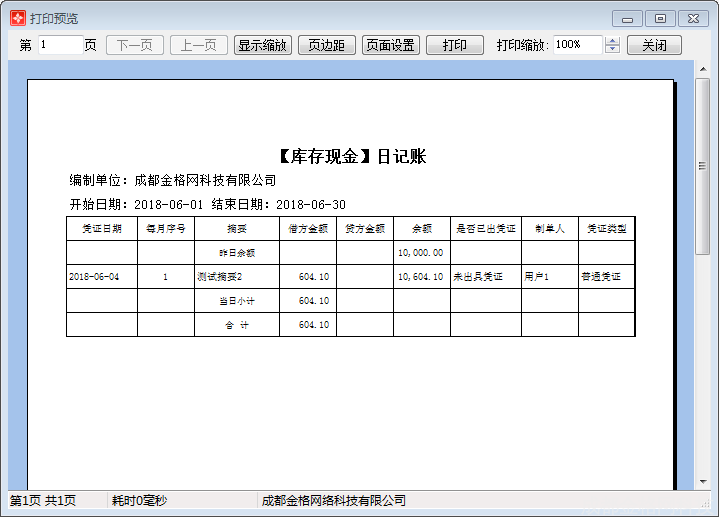This screenshot has height=517, width=719.
Task: Go to next page with 下一页
Action: [135, 45]
